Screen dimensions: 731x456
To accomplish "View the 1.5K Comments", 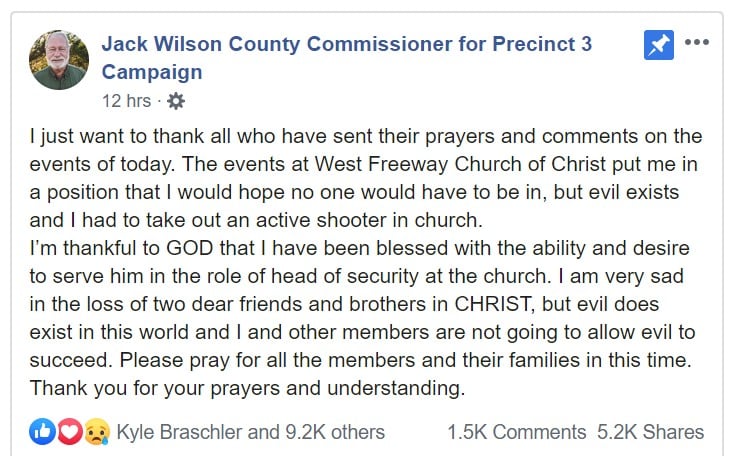I will [517, 432].
